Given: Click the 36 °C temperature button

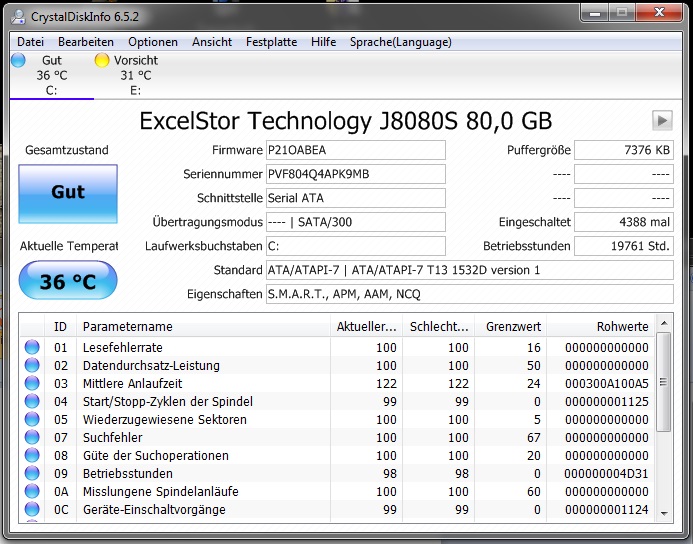Looking at the screenshot, I should point(68,280).
